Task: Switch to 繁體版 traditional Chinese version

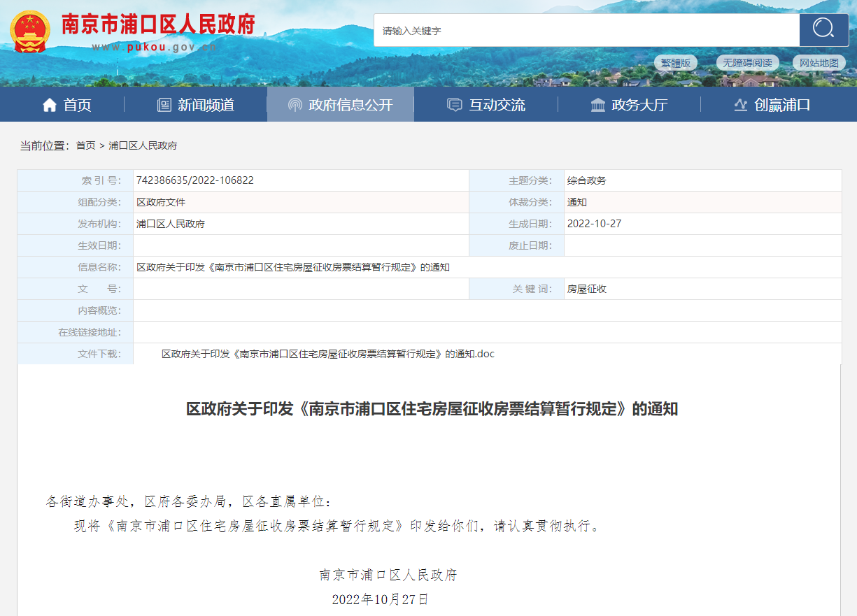Action: [x=676, y=63]
